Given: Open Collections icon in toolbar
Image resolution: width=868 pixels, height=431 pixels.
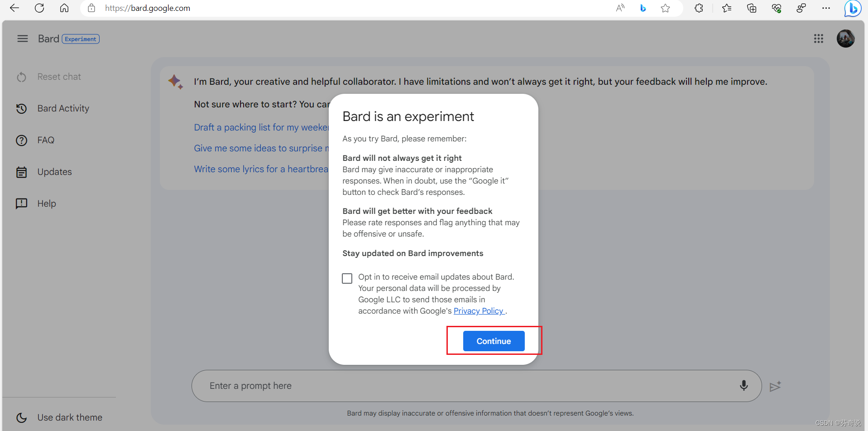Looking at the screenshot, I should click(752, 8).
